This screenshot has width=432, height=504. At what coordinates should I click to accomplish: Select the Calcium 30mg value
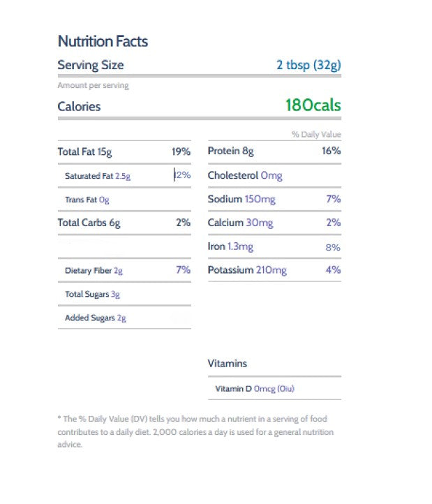(x=260, y=223)
